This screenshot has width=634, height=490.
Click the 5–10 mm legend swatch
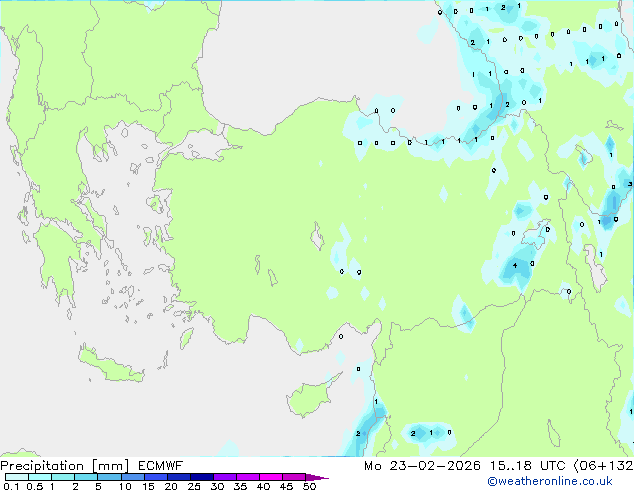[109, 477]
